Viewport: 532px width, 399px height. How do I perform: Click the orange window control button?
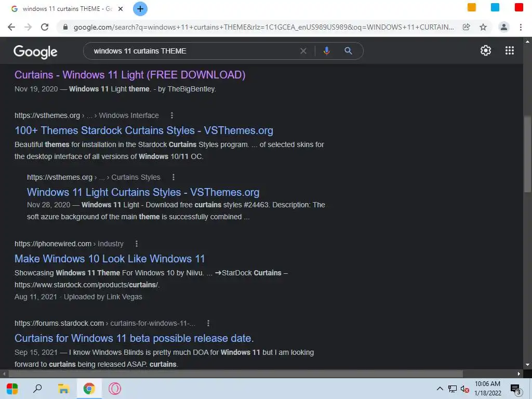(472, 7)
